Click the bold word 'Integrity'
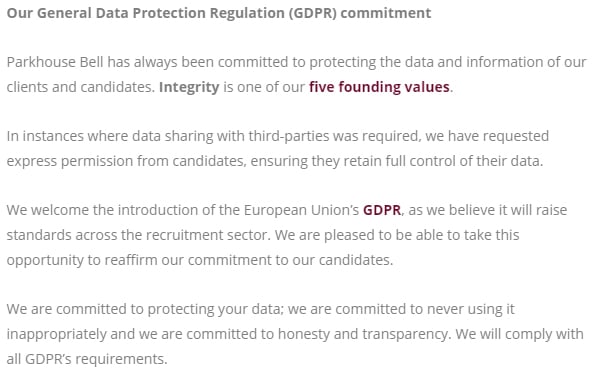This screenshot has width=599, height=374. (x=189, y=87)
